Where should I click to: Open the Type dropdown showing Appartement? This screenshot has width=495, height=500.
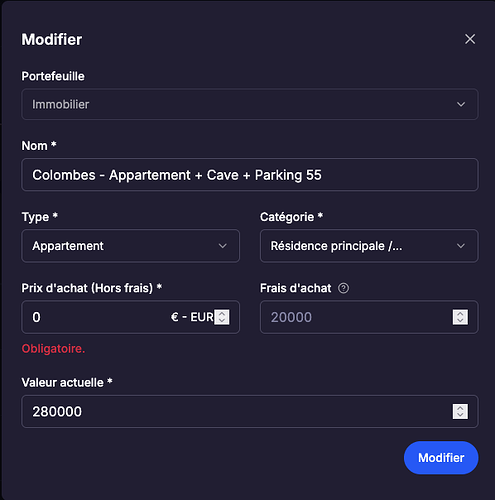tap(131, 246)
